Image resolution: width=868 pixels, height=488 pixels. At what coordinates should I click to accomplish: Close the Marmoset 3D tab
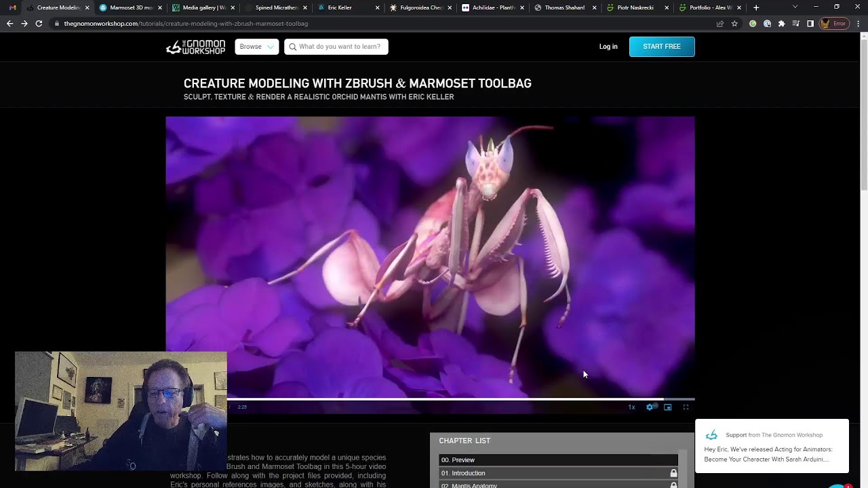click(x=159, y=7)
